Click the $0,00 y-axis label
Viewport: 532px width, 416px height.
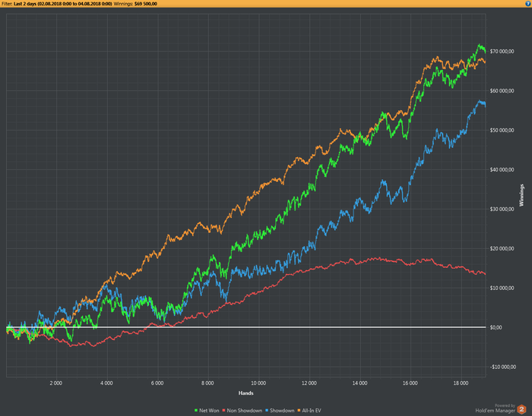tap(496, 328)
